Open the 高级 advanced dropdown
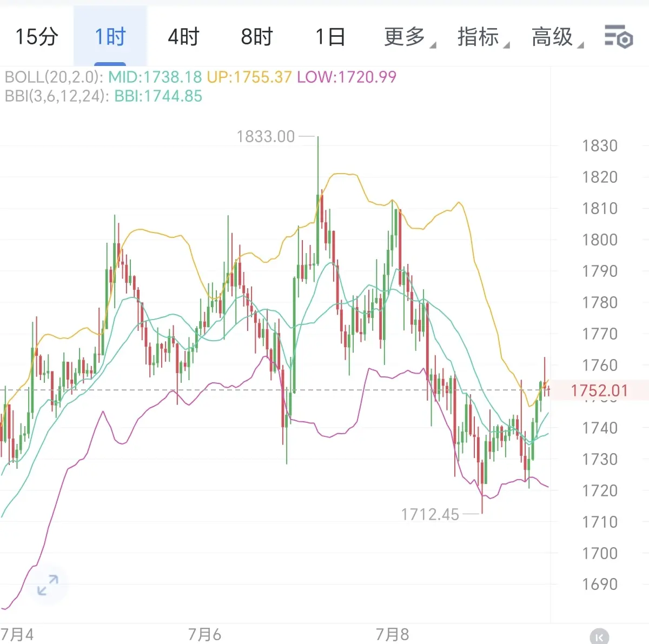Image resolution: width=649 pixels, height=644 pixels. tap(557, 37)
